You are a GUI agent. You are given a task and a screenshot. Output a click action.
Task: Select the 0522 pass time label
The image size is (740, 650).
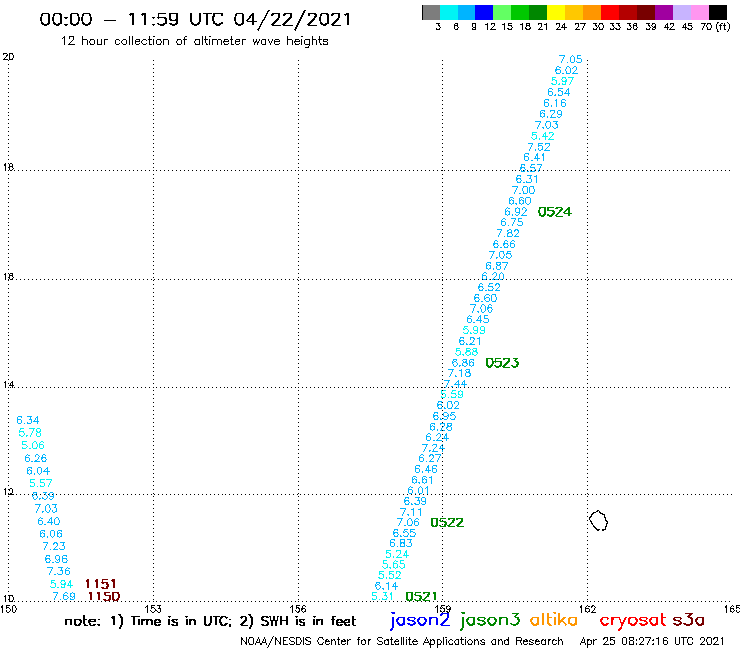tap(447, 523)
